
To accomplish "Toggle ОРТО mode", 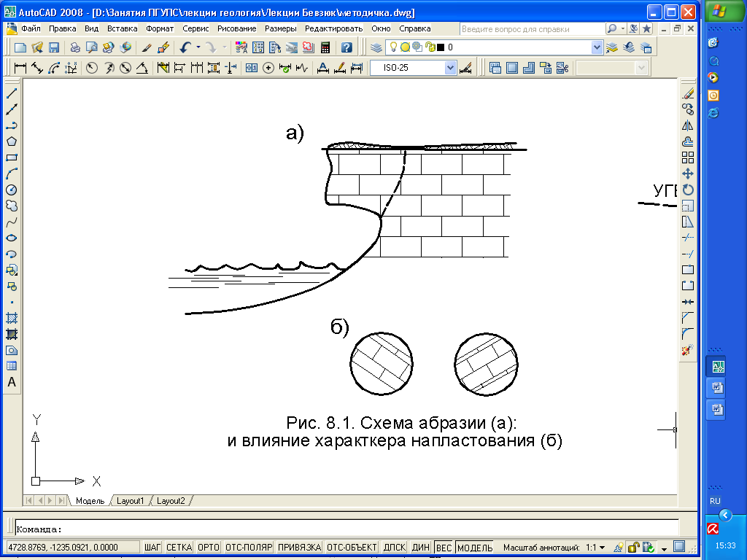I will pyautogui.click(x=208, y=548).
